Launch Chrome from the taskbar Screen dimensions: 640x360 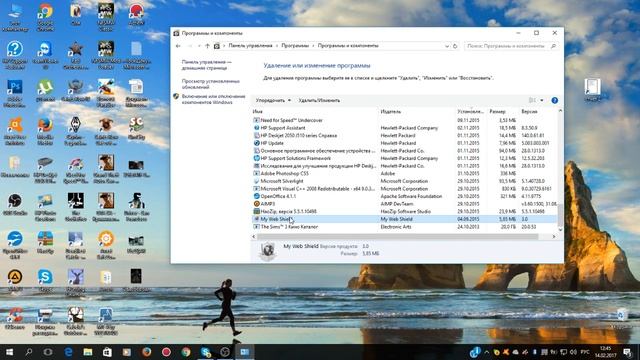coord(186,352)
